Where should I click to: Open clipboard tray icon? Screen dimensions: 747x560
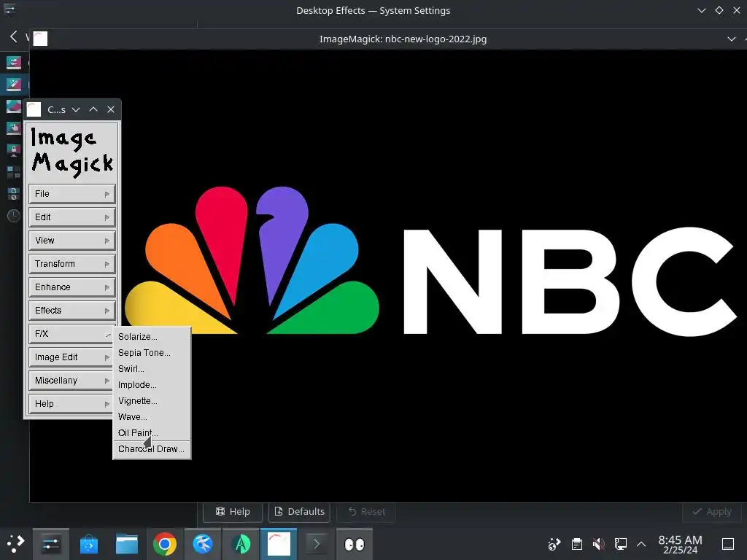tap(577, 544)
